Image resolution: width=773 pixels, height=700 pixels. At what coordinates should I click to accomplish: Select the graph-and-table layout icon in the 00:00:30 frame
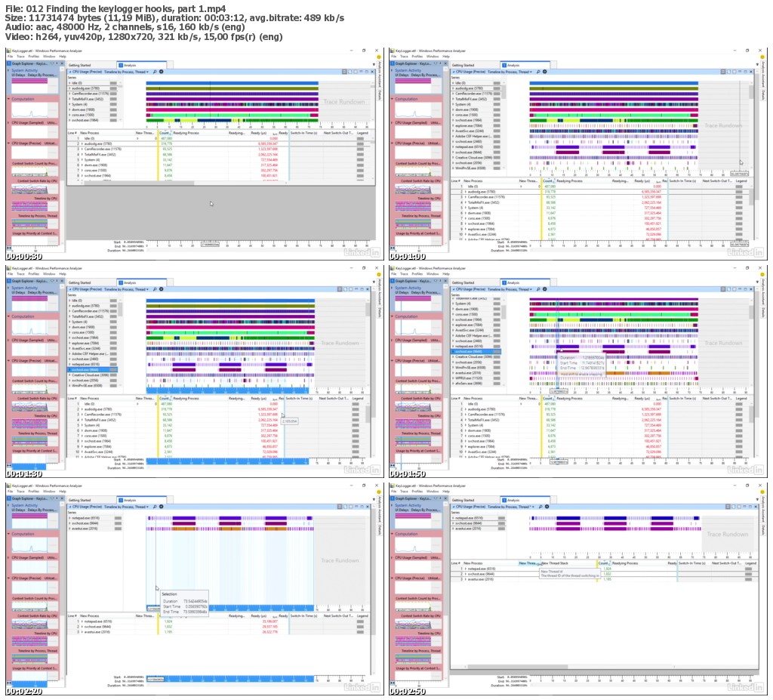pos(344,72)
